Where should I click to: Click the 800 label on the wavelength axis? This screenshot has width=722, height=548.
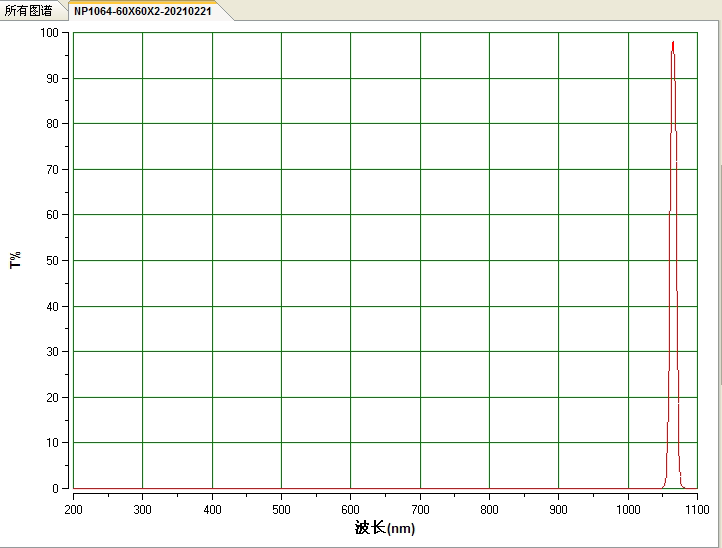489,509
